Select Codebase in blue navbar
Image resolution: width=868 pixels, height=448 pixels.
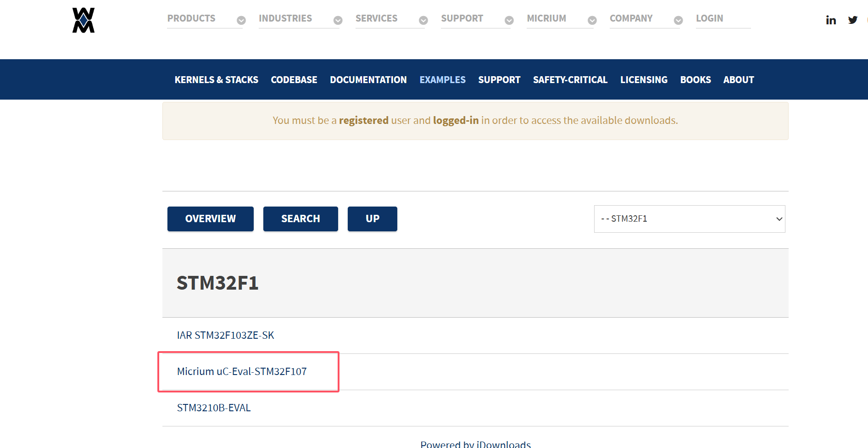click(294, 80)
